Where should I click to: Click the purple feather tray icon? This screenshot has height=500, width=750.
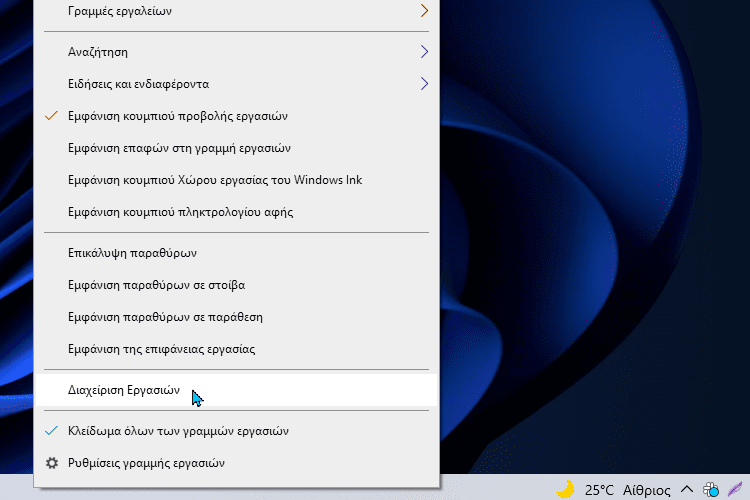pyautogui.click(x=736, y=489)
